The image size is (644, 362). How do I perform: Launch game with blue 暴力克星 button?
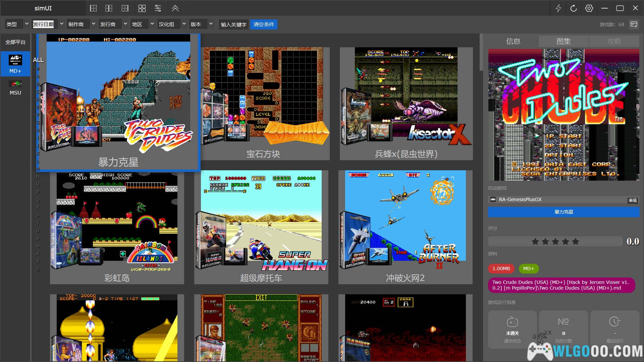563,212
